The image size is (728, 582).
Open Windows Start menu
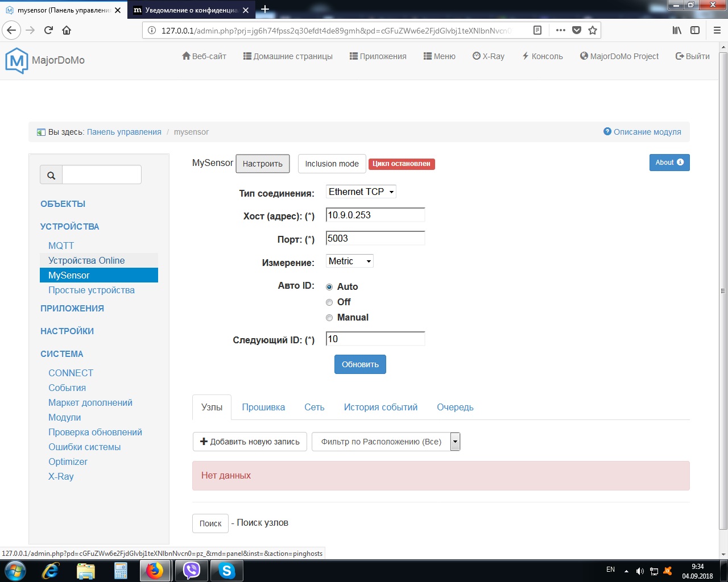(x=15, y=571)
